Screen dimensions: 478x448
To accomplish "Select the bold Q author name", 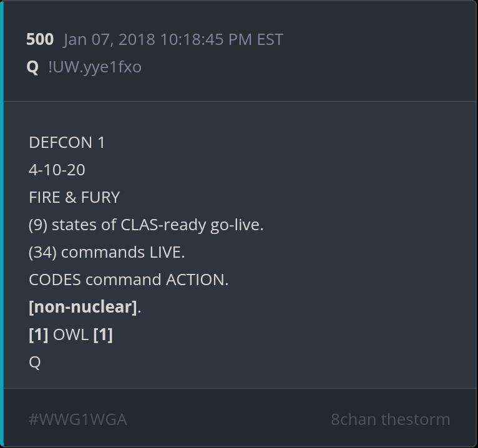I will point(32,67).
